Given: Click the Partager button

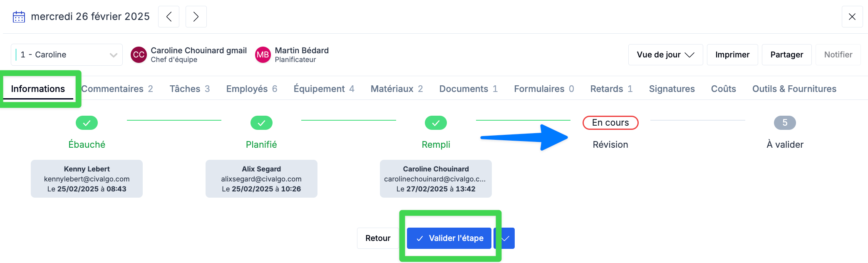Looking at the screenshot, I should [786, 55].
